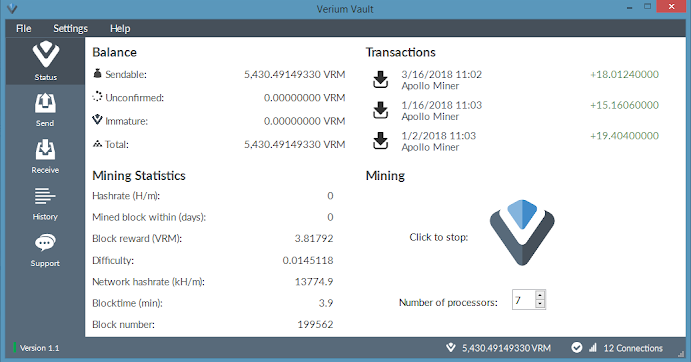Viewport: 691px width, 362px height.
Task: Click the download icon for 3/16/2018 transaction
Action: [x=380, y=80]
